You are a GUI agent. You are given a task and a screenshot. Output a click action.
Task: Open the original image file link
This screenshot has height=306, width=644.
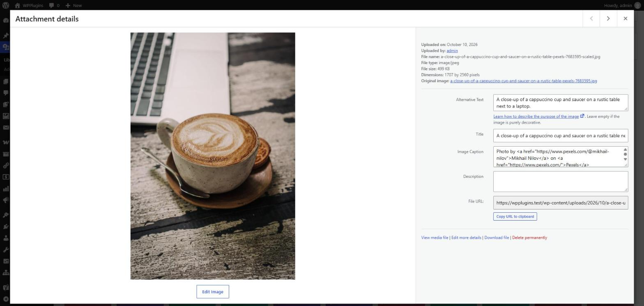523,81
